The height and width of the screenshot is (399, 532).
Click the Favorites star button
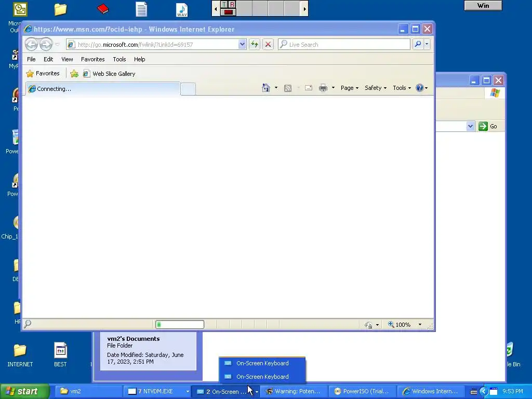43,73
